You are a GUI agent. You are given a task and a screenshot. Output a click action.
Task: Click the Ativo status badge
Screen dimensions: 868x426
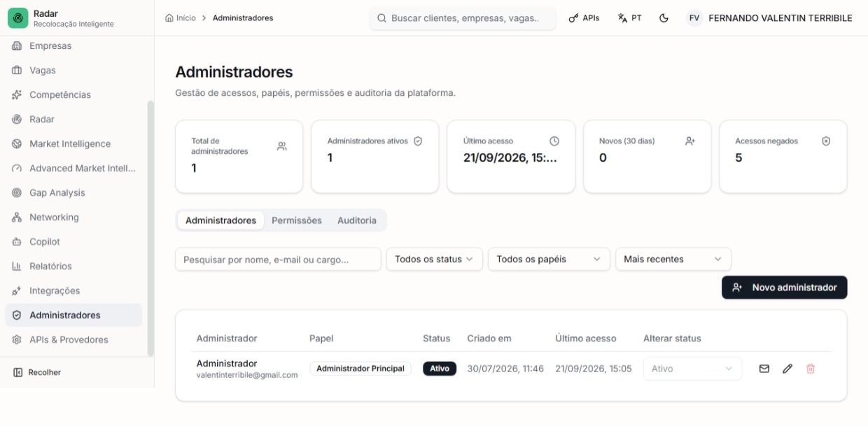tap(440, 369)
